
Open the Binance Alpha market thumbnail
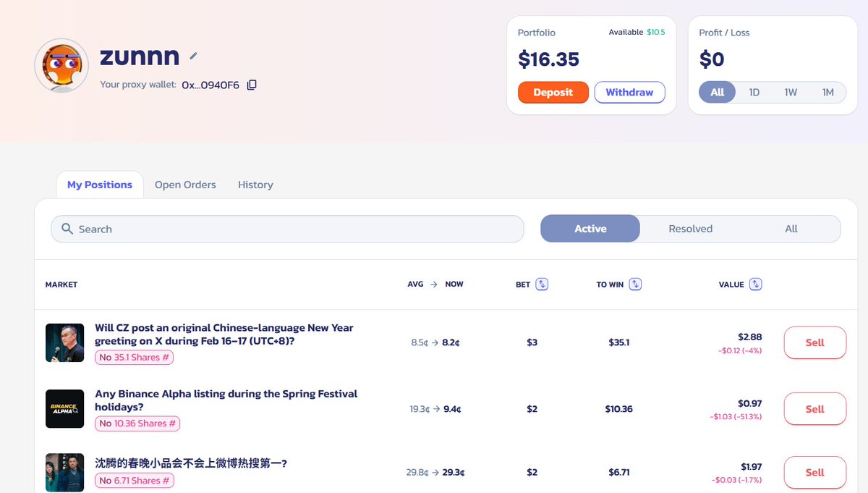click(65, 409)
